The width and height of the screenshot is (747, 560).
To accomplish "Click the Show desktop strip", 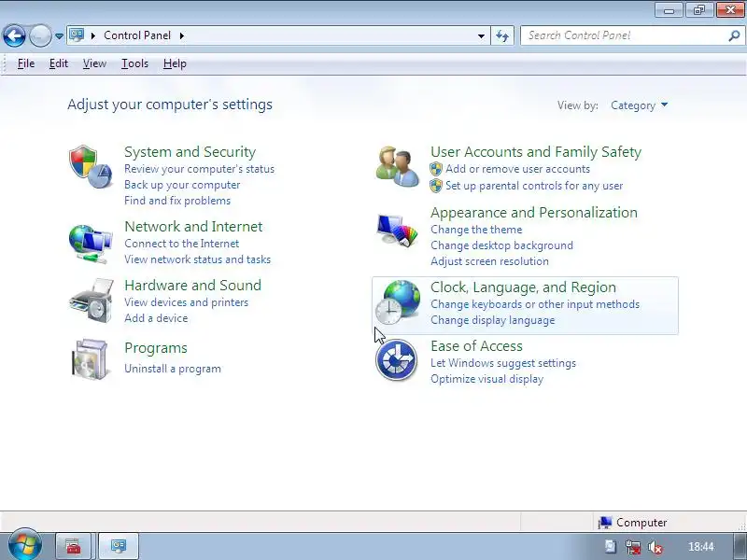I will [740, 546].
